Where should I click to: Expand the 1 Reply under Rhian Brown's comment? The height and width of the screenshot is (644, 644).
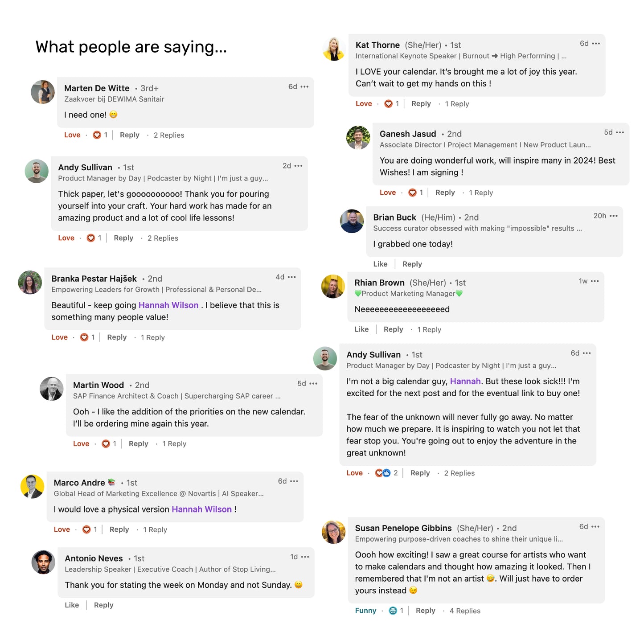click(429, 330)
